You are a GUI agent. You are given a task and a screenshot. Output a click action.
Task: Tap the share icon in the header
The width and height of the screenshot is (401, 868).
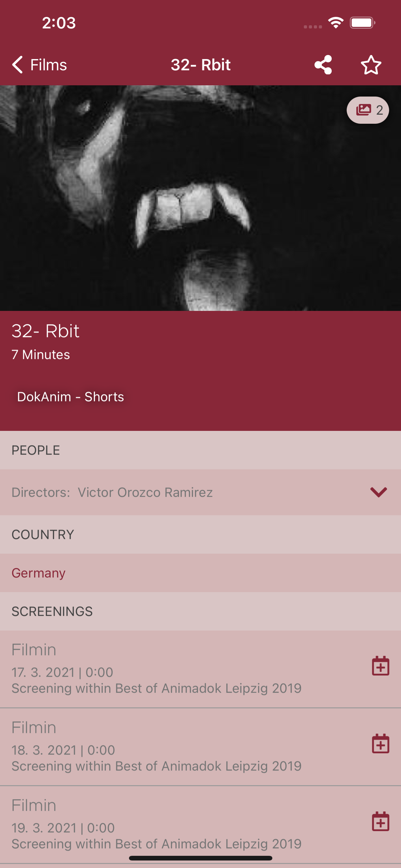[x=323, y=65]
